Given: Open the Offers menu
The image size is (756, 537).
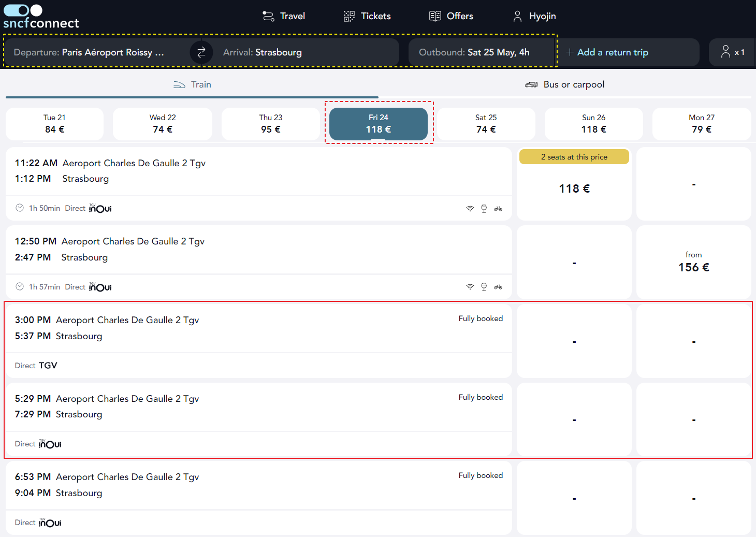Looking at the screenshot, I should tap(451, 16).
